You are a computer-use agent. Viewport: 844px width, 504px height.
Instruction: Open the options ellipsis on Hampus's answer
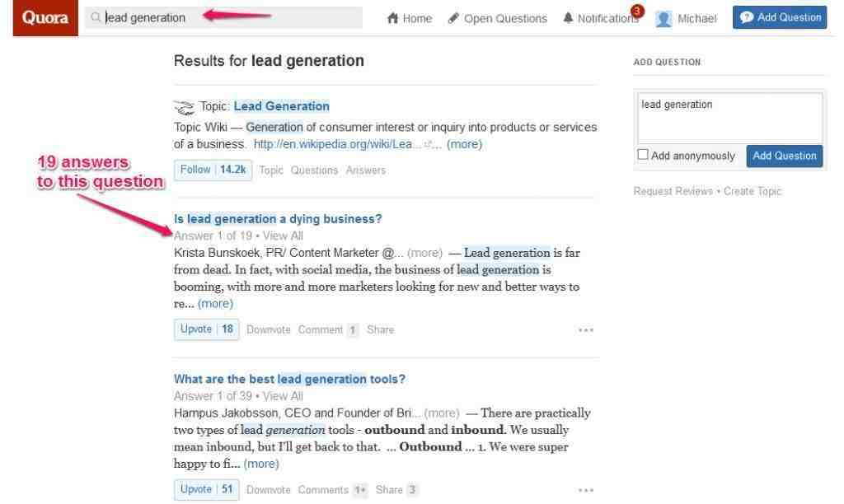(586, 490)
